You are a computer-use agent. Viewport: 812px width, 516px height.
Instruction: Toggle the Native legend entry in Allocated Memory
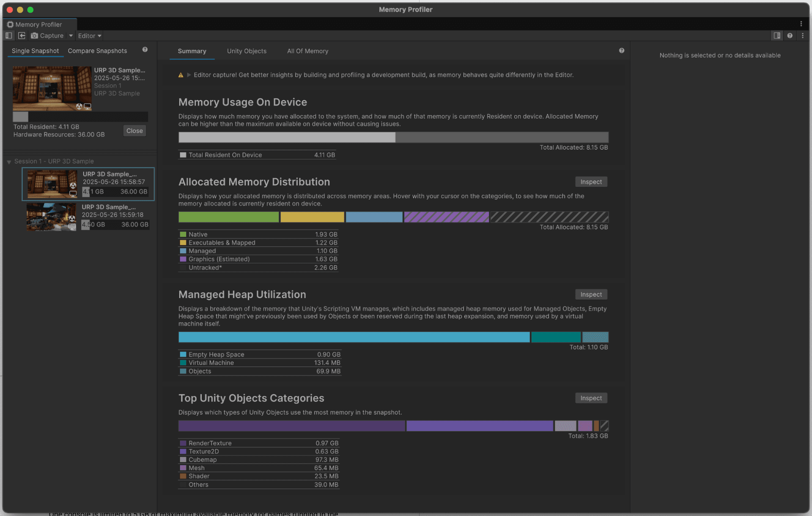coord(183,234)
